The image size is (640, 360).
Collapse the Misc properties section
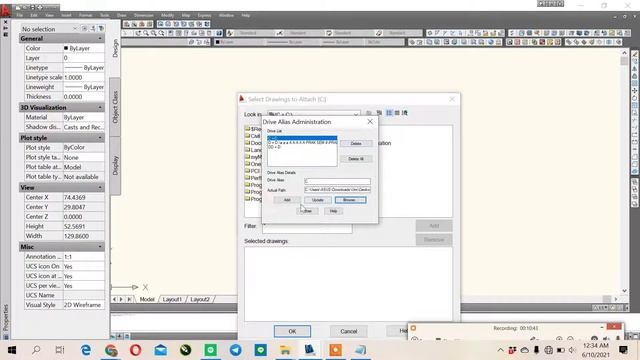pyautogui.click(x=100, y=247)
